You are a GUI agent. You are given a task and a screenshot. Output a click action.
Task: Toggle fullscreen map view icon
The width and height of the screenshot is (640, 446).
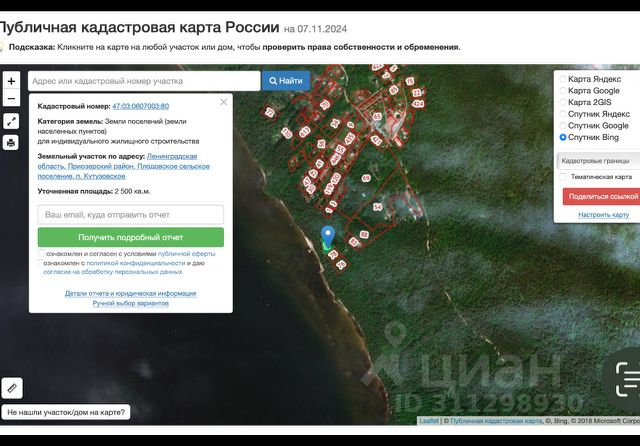click(11, 121)
